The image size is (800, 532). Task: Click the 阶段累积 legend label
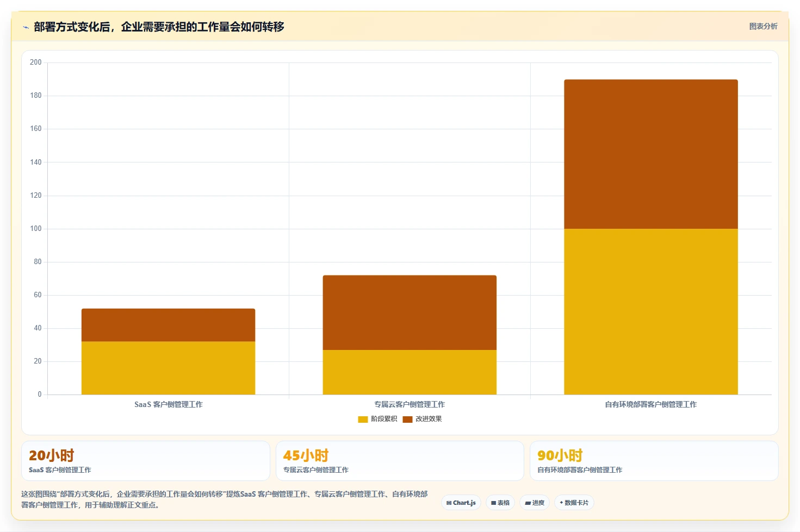pos(384,419)
